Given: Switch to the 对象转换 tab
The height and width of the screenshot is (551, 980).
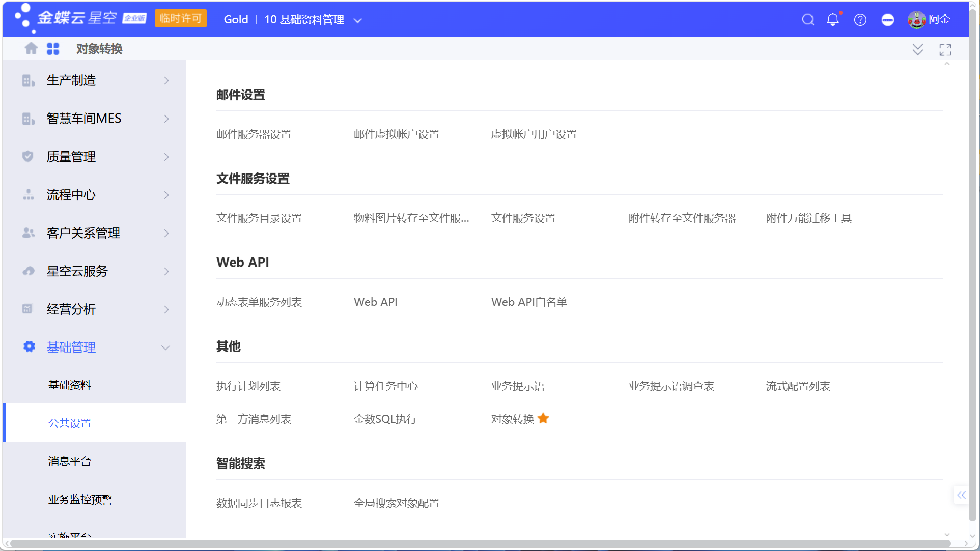Looking at the screenshot, I should pyautogui.click(x=99, y=49).
